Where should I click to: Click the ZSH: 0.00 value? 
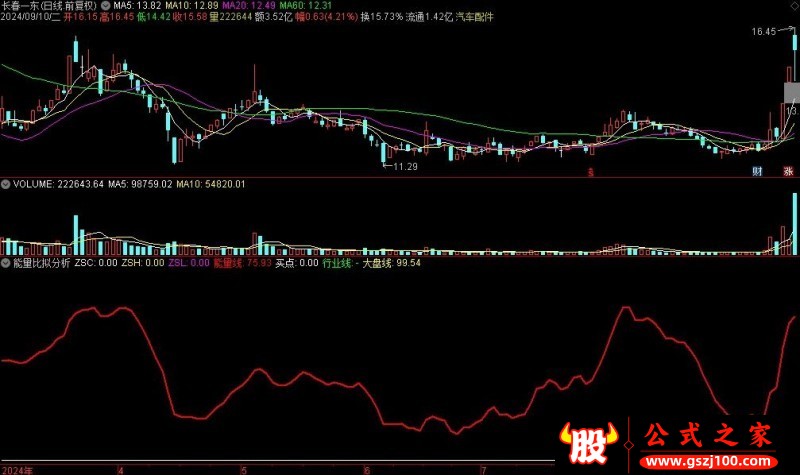(x=143, y=263)
